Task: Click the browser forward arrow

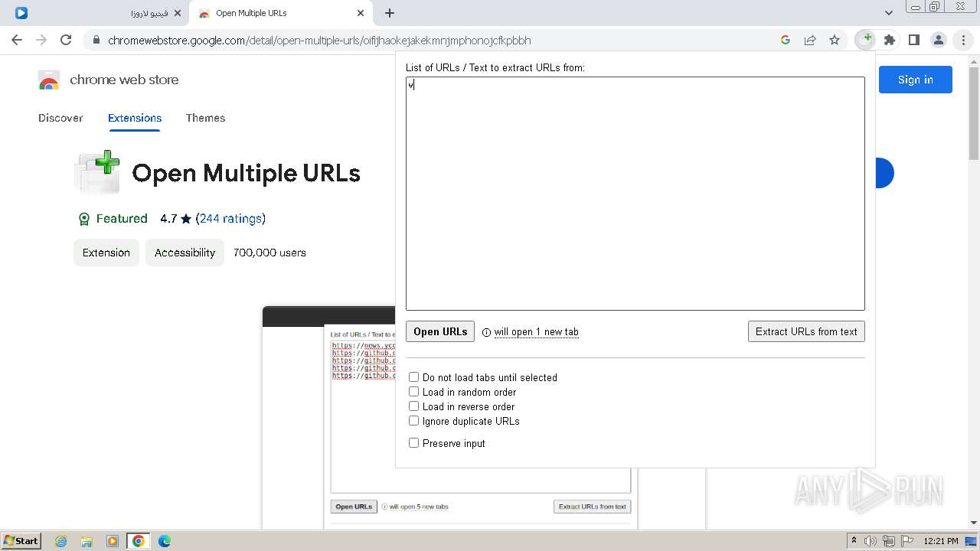Action: point(41,40)
